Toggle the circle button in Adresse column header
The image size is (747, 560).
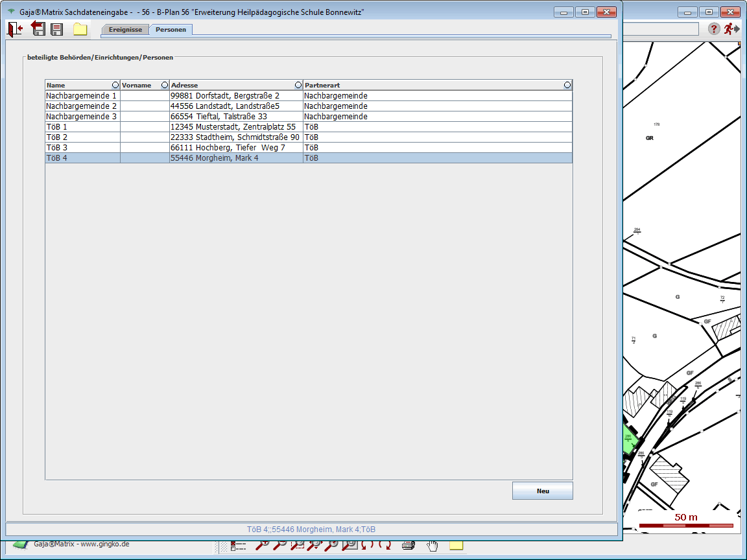(298, 85)
